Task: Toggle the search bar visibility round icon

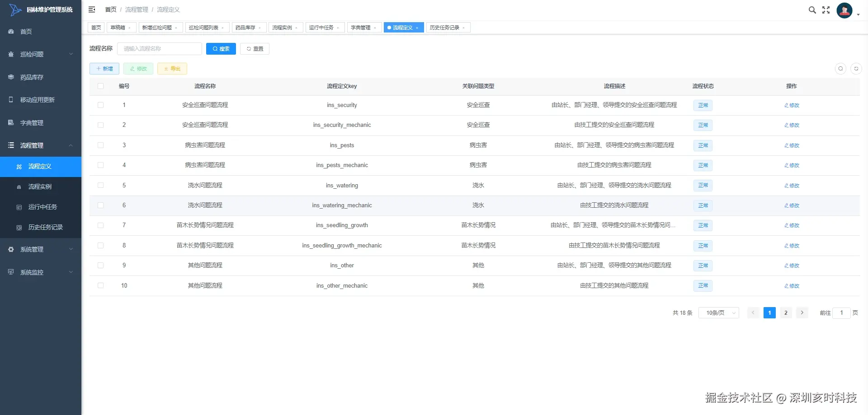Action: 840,69
